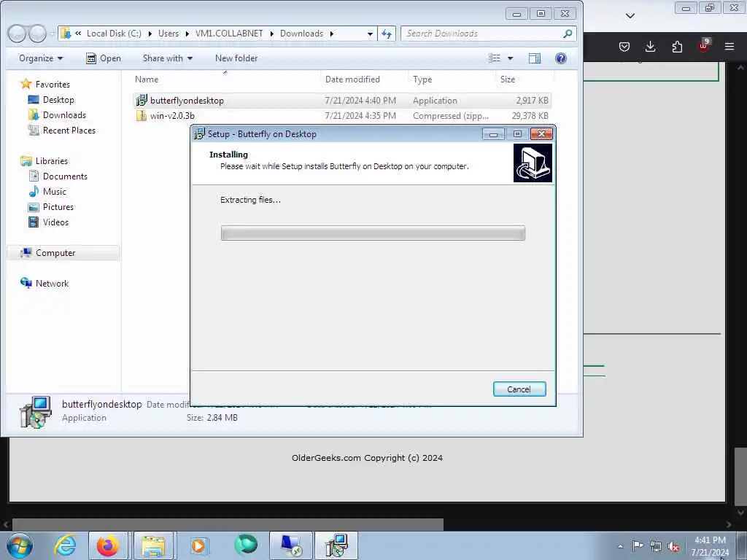Screen dimensions: 747x560
Task: Launch Internet Explorer from taskbar
Action: click(65, 545)
